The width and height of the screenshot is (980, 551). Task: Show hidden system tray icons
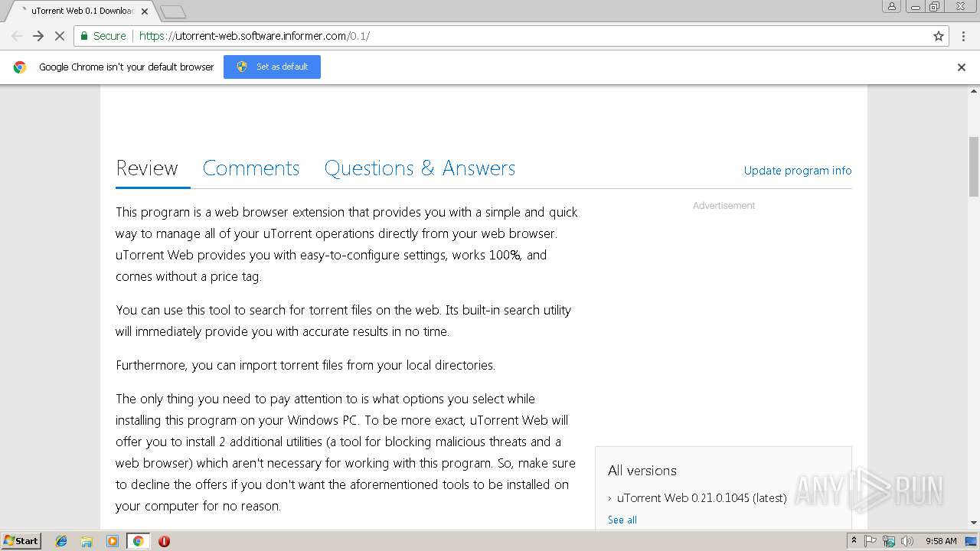(854, 541)
